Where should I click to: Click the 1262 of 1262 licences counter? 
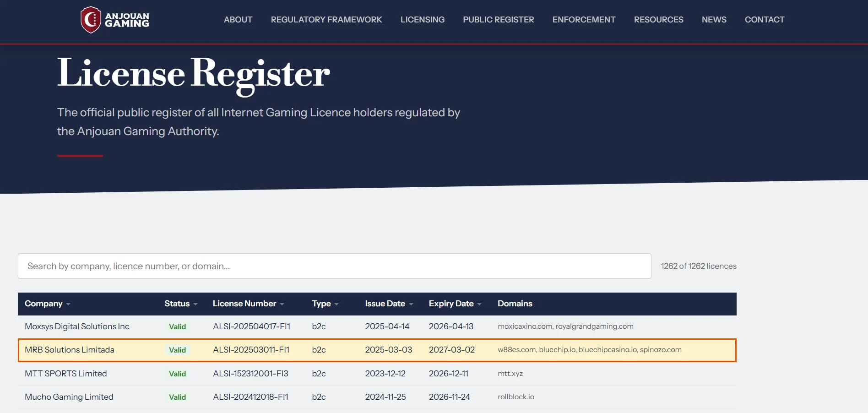pyautogui.click(x=699, y=266)
